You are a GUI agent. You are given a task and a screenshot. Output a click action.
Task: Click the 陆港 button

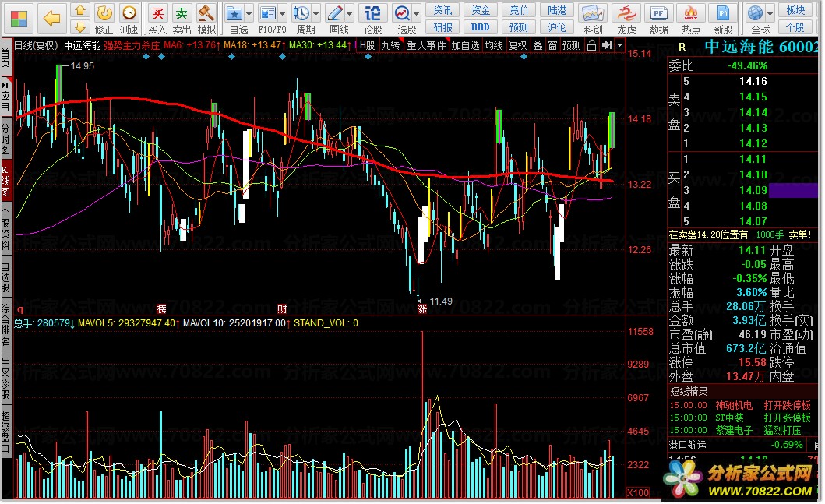557,11
